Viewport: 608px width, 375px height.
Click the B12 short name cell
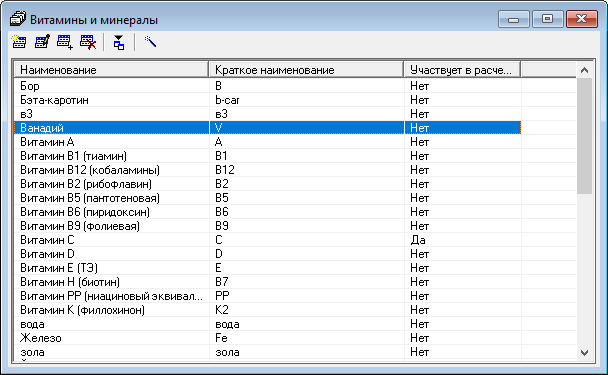[x=307, y=170]
